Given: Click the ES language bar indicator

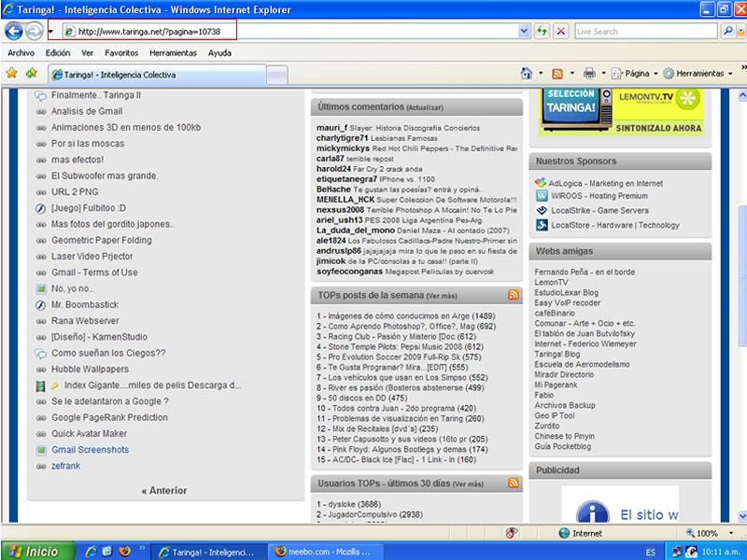Looking at the screenshot, I should (x=650, y=552).
